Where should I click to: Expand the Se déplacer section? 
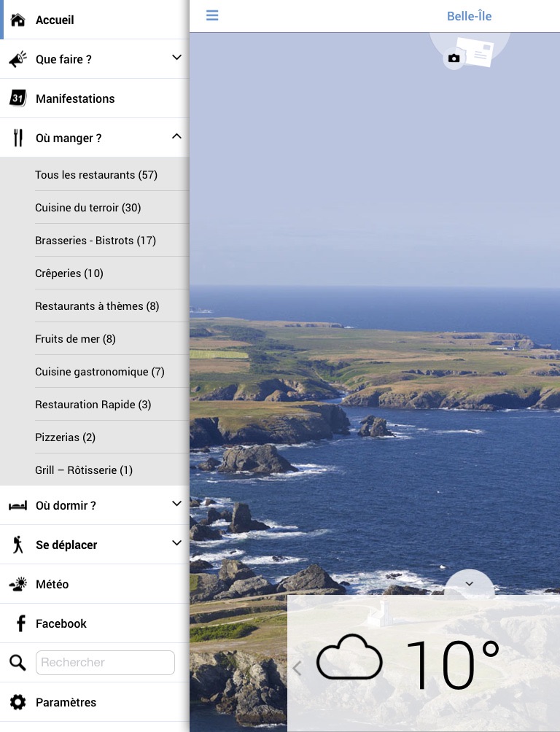(176, 543)
